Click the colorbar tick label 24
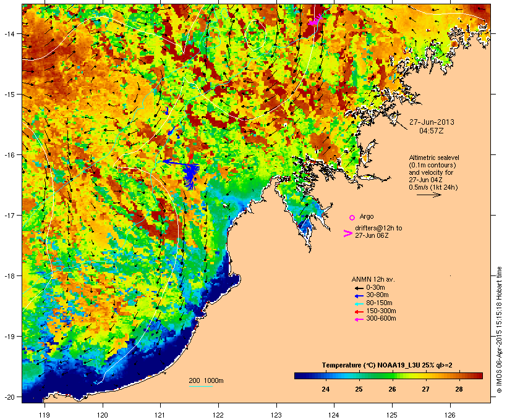507x420 pixels. pyautogui.click(x=326, y=389)
